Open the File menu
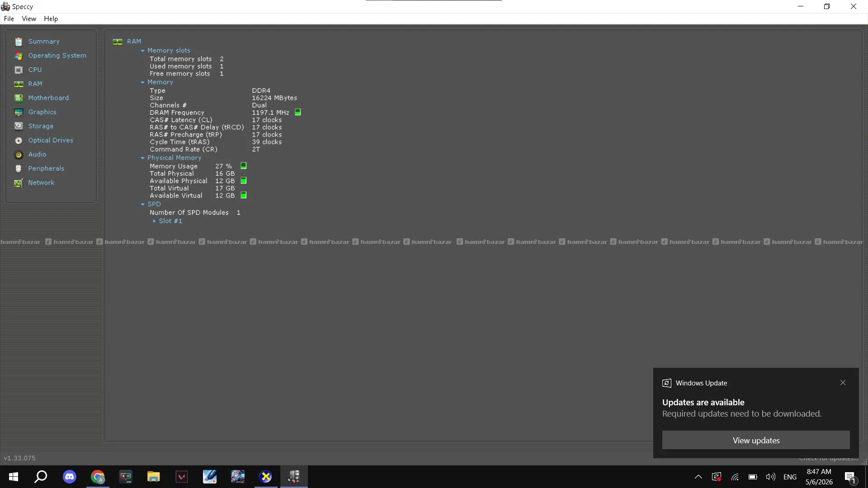 click(9, 19)
